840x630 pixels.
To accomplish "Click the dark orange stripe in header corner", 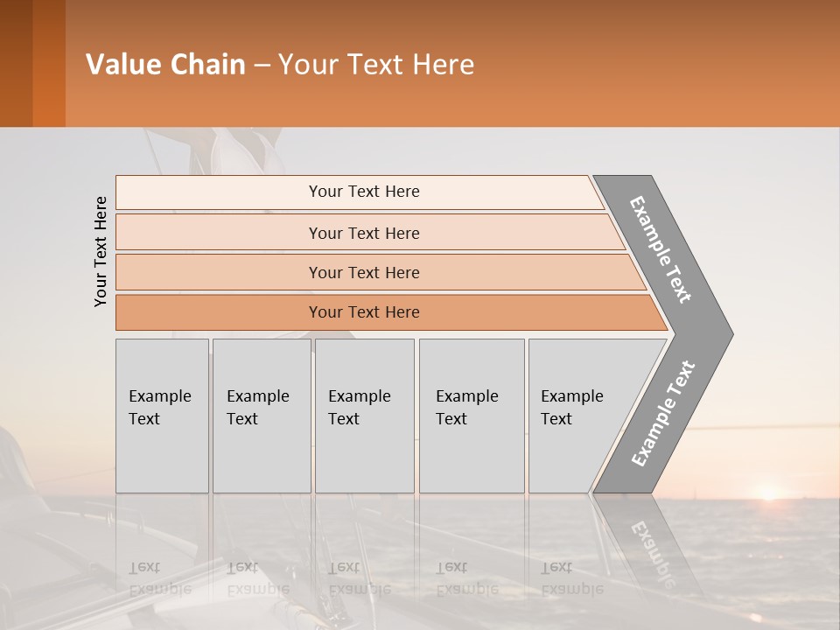I will 16,63.
